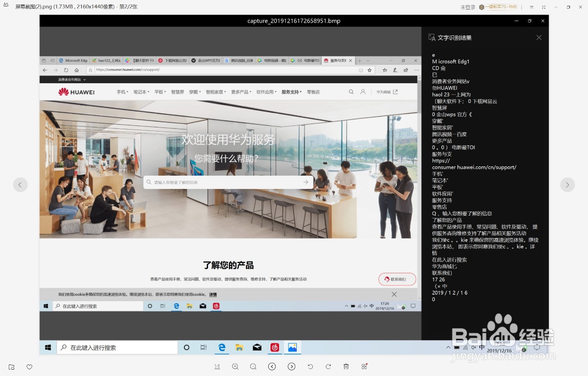Click the OCR result line consumer huawei.com/cn/support/

(x=474, y=167)
